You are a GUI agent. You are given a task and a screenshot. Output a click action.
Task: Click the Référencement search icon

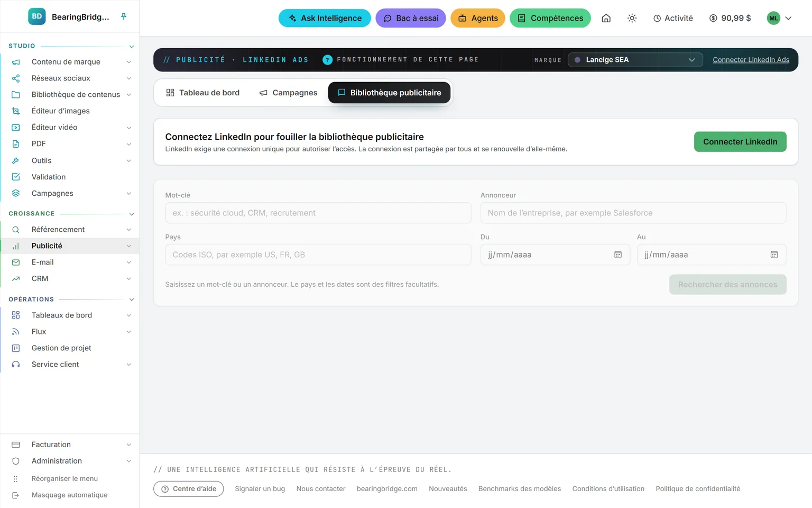click(16, 230)
